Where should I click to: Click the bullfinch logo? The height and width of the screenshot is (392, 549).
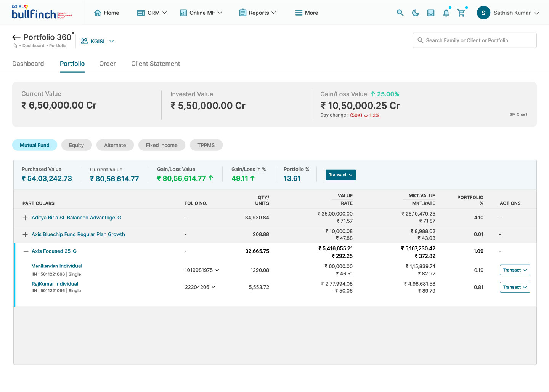pos(42,13)
